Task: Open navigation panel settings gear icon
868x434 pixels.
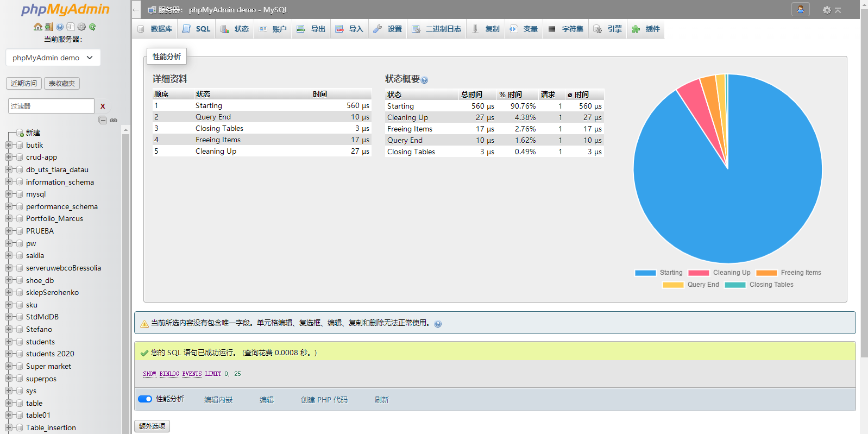Action: coord(81,27)
